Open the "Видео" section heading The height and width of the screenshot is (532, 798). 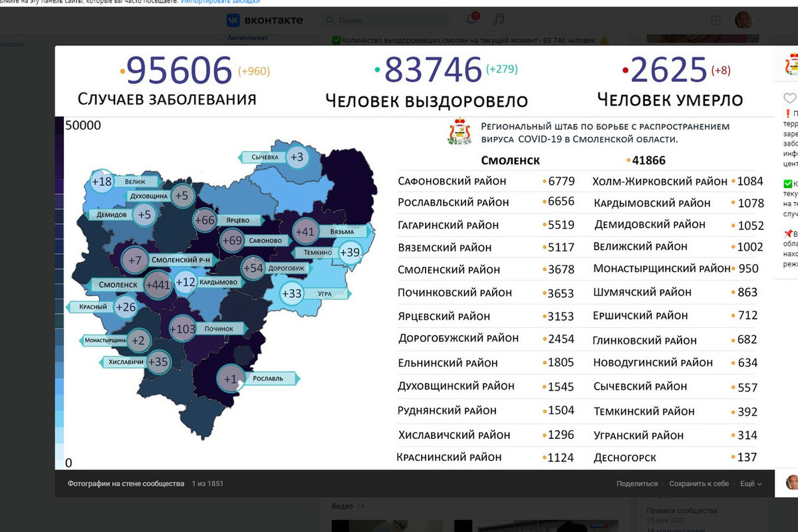342,507
